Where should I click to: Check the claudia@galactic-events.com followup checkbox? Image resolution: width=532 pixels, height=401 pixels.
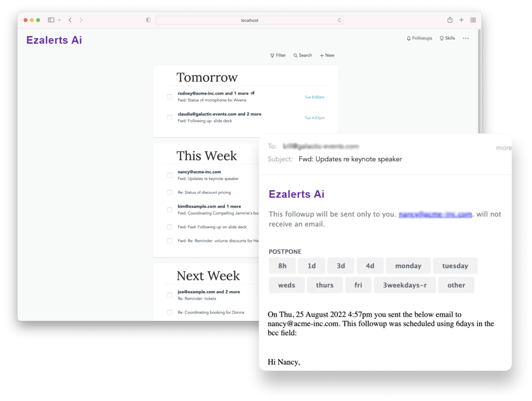point(170,118)
